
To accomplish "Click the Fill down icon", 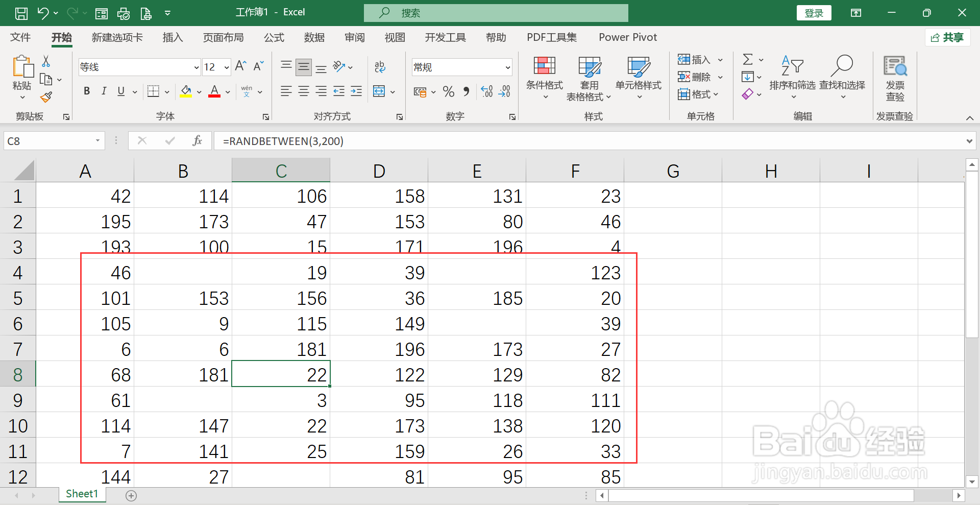I will [x=748, y=77].
